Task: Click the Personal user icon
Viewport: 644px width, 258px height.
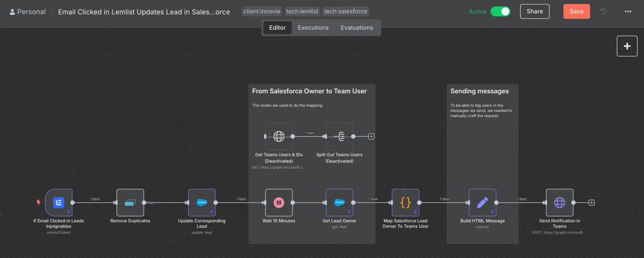Action: 12,11
